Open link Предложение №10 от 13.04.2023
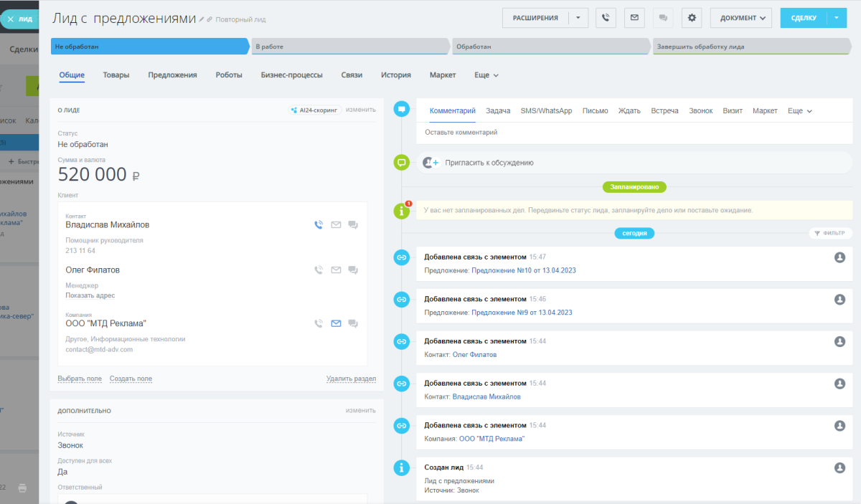 [522, 272]
